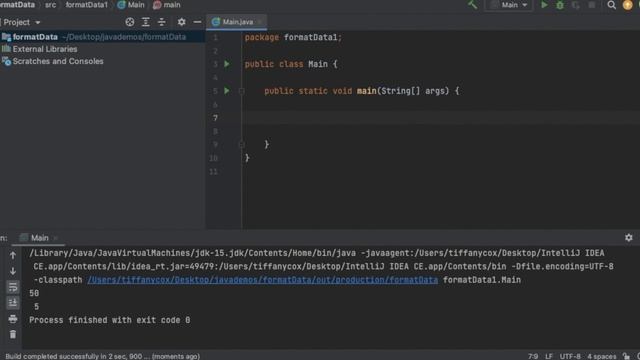Image resolution: width=640 pixels, height=360 pixels.
Task: Select formatData project root in tree
Action: pos(102,37)
